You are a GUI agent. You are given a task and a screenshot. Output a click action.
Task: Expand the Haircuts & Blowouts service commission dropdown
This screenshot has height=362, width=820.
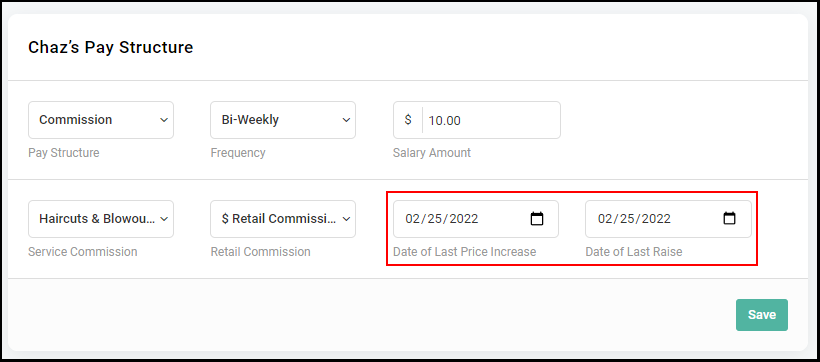pyautogui.click(x=101, y=219)
